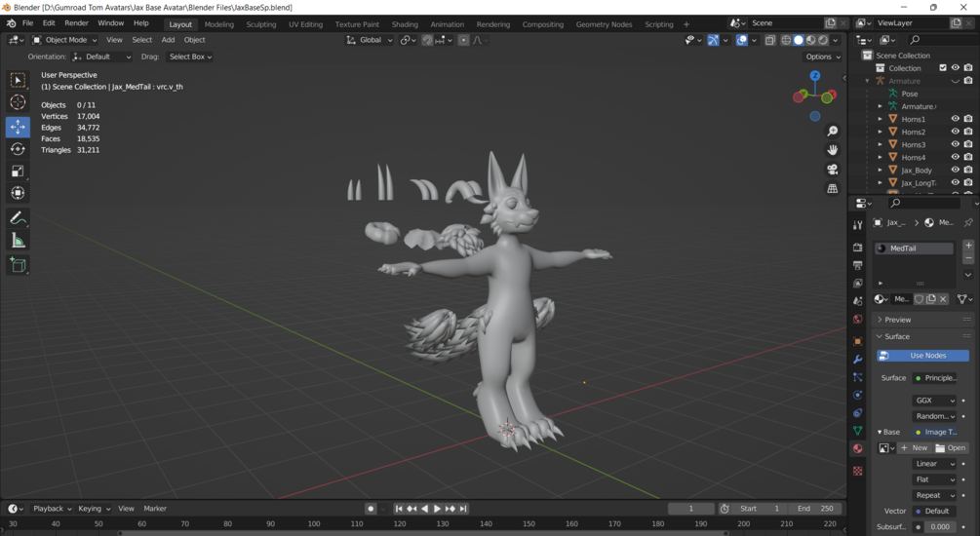Switch to UV Editing workspace tab
The width and height of the screenshot is (980, 536).
tap(305, 24)
